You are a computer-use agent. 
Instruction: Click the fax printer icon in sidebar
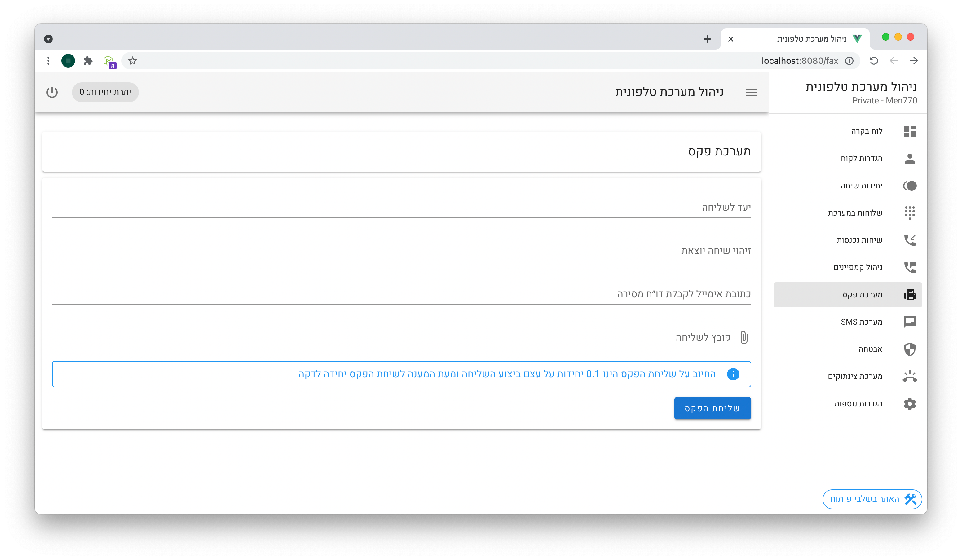click(x=909, y=295)
